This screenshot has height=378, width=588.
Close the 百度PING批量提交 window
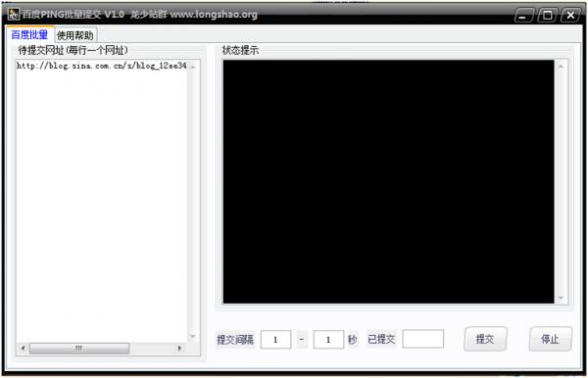click(x=570, y=16)
